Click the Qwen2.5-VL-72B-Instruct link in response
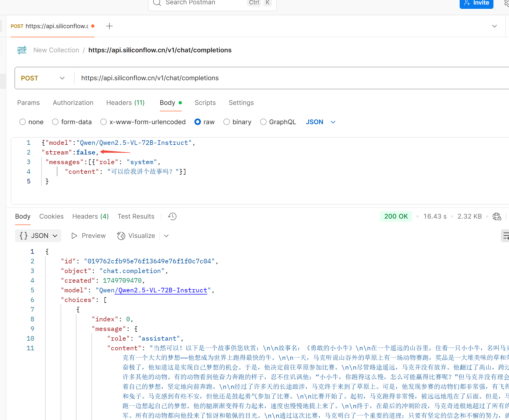The height and width of the screenshot is (420, 509). pos(161,290)
